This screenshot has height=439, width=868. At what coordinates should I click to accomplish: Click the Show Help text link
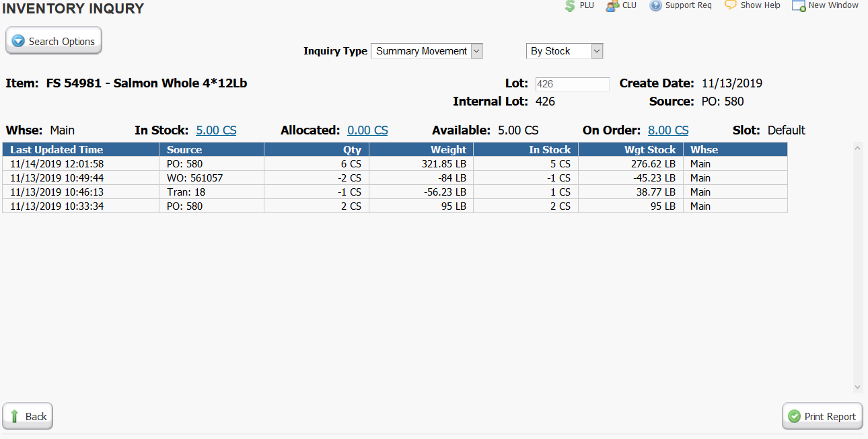[760, 5]
